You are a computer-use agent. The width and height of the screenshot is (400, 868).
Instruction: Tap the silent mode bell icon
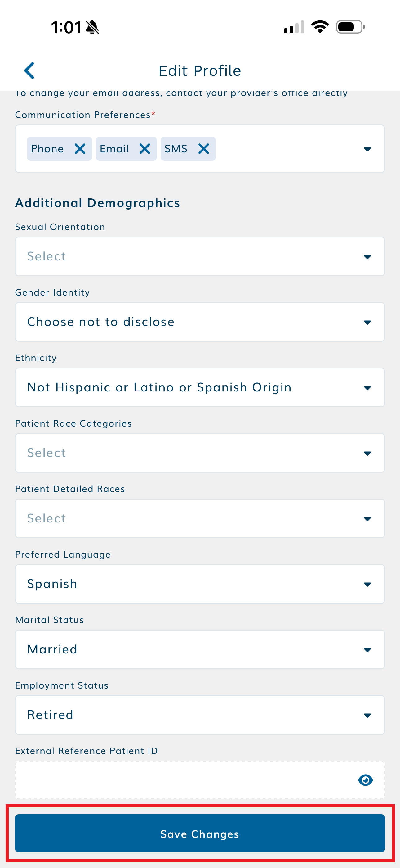click(92, 27)
